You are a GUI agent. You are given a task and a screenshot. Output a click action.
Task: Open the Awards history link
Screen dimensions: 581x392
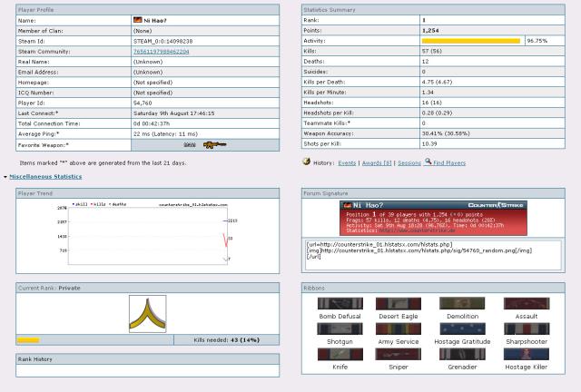tap(376, 162)
